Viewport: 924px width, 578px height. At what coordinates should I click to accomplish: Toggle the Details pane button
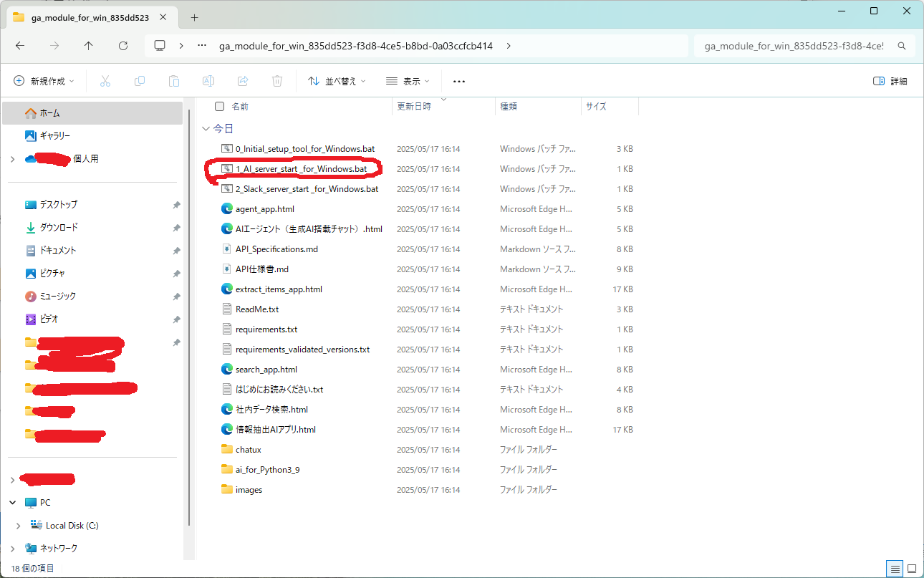click(890, 82)
